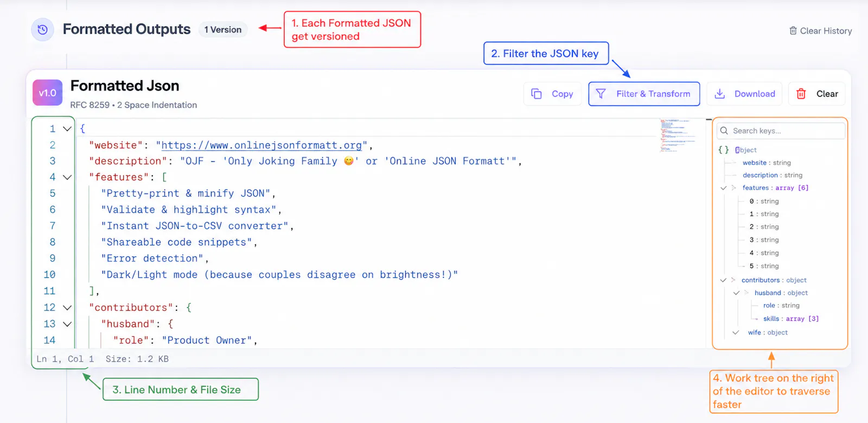The height and width of the screenshot is (423, 868).
Task: Collapse the root object fold arrow at line 1
Action: tap(67, 129)
